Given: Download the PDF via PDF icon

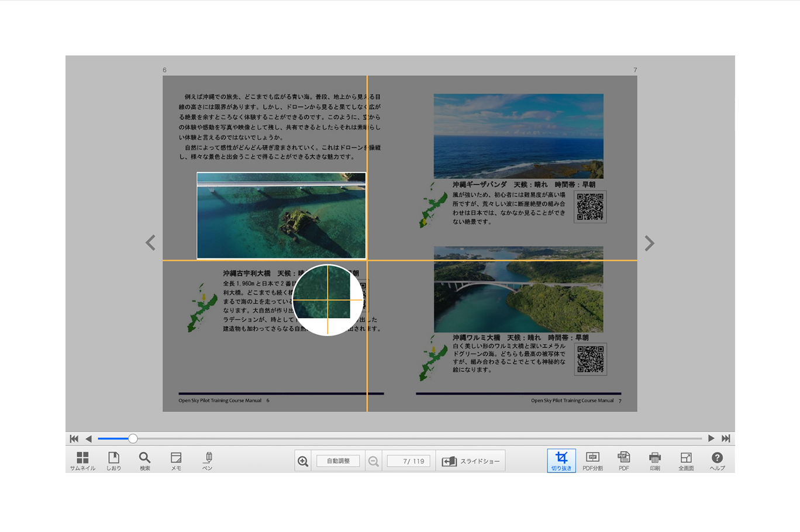Looking at the screenshot, I should point(624,460).
